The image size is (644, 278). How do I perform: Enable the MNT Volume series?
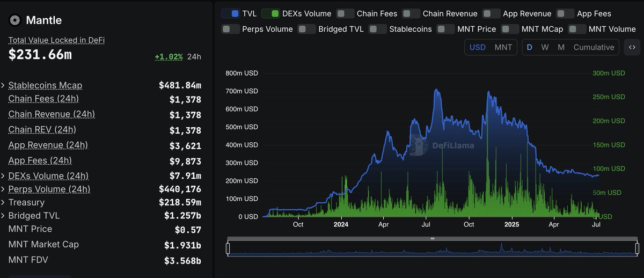[577, 29]
